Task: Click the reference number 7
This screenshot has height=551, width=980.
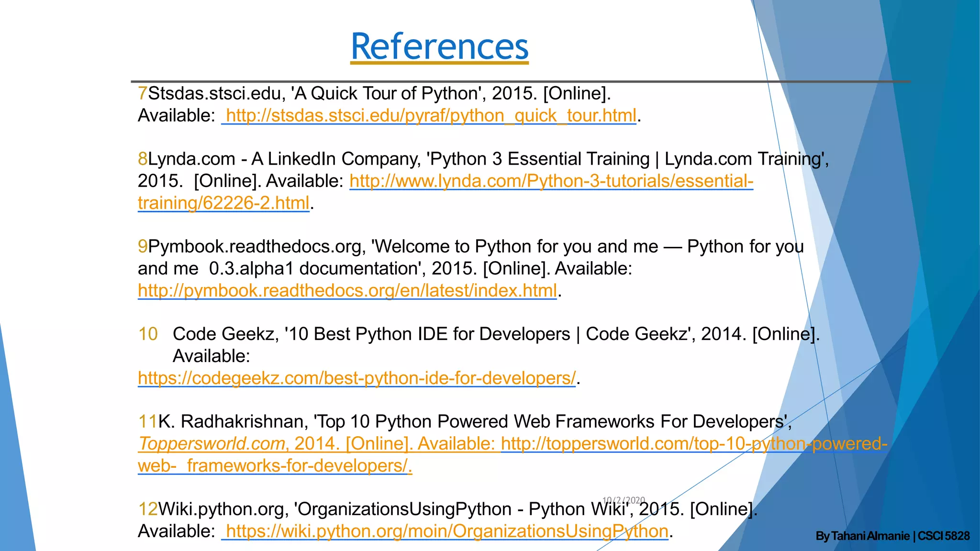Action: tap(143, 93)
